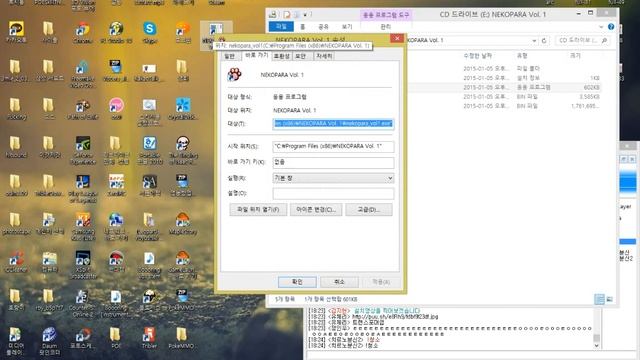The width and height of the screenshot is (640, 360).
Task: Switch to the 바로 가기 tab
Action: coord(257,55)
